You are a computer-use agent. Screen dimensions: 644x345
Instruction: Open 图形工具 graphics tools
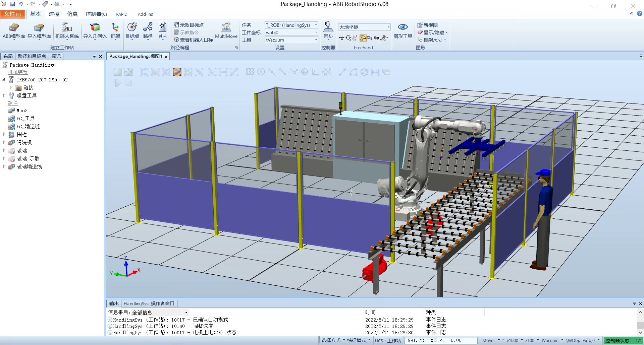[x=402, y=31]
